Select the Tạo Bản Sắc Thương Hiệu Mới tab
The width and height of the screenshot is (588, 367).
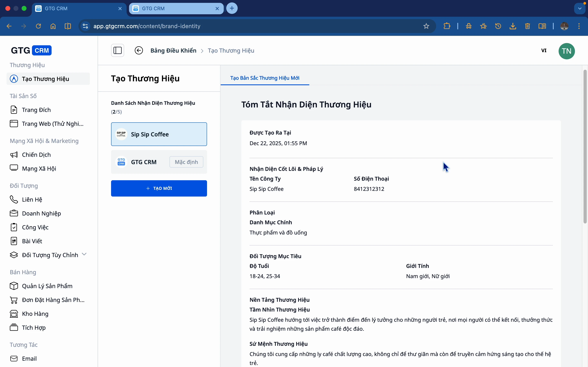[x=265, y=78]
